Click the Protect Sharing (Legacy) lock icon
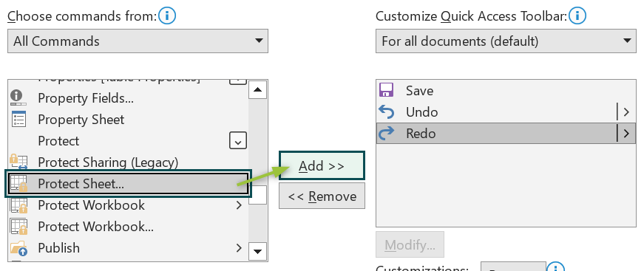Screen dimensions: 644x271 [x=18, y=162]
